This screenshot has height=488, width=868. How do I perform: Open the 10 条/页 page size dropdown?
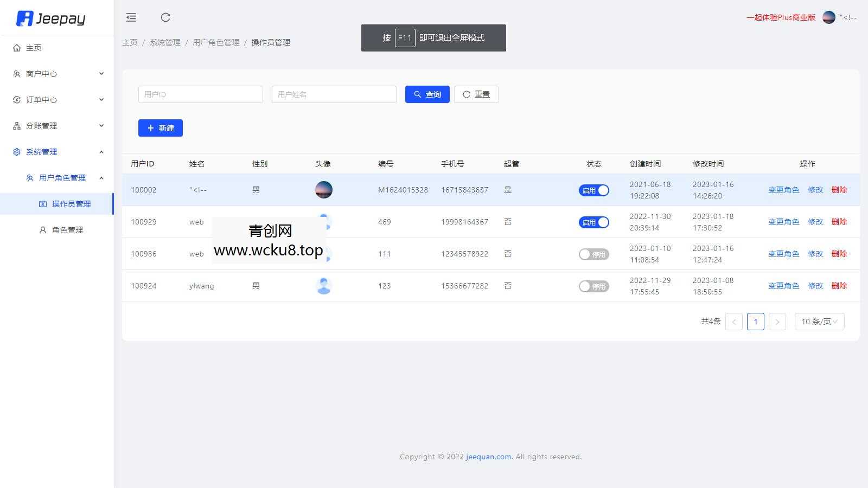click(819, 321)
